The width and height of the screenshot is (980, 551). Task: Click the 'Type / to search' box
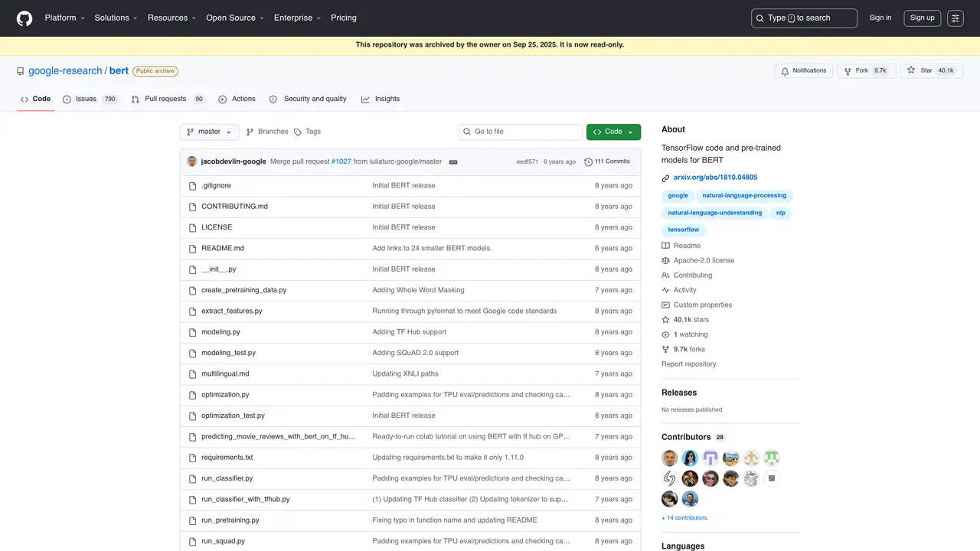tap(804, 18)
